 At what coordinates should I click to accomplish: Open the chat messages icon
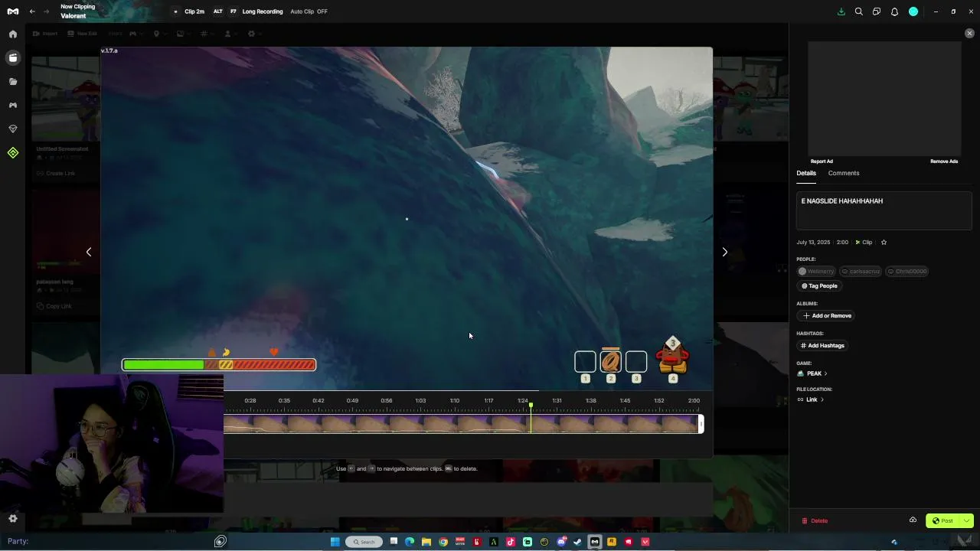[877, 11]
